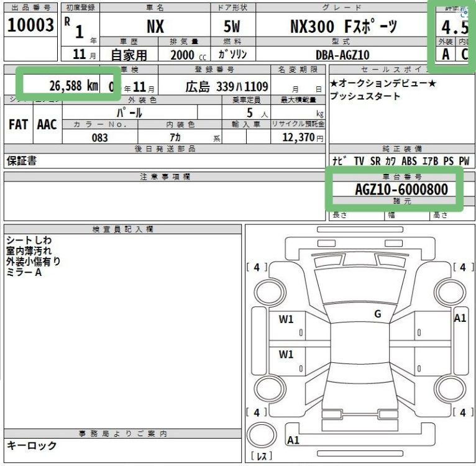Select the lower W1 door damage mark
The height and width of the screenshot is (466, 476).
pyautogui.click(x=286, y=355)
